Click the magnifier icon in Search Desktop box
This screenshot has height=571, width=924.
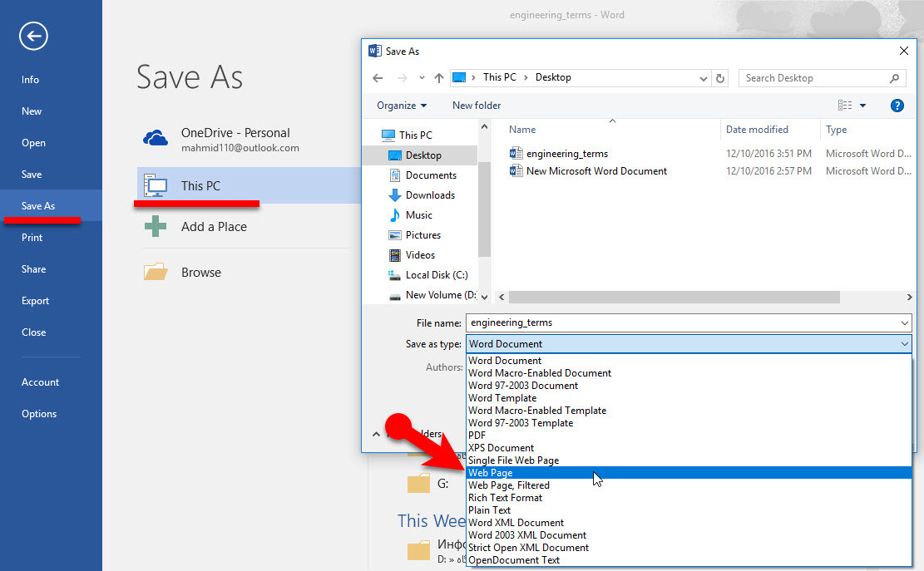(895, 77)
